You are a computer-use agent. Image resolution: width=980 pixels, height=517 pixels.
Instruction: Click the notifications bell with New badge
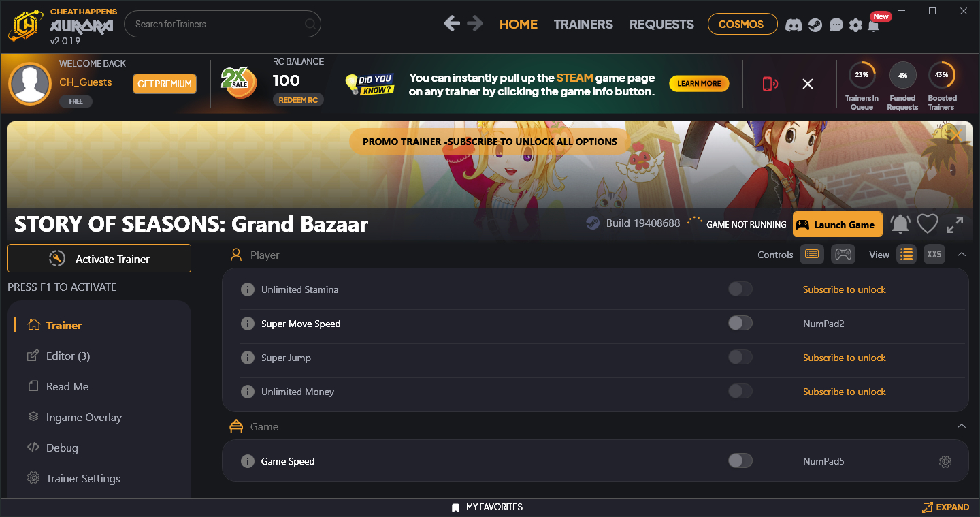pyautogui.click(x=874, y=25)
